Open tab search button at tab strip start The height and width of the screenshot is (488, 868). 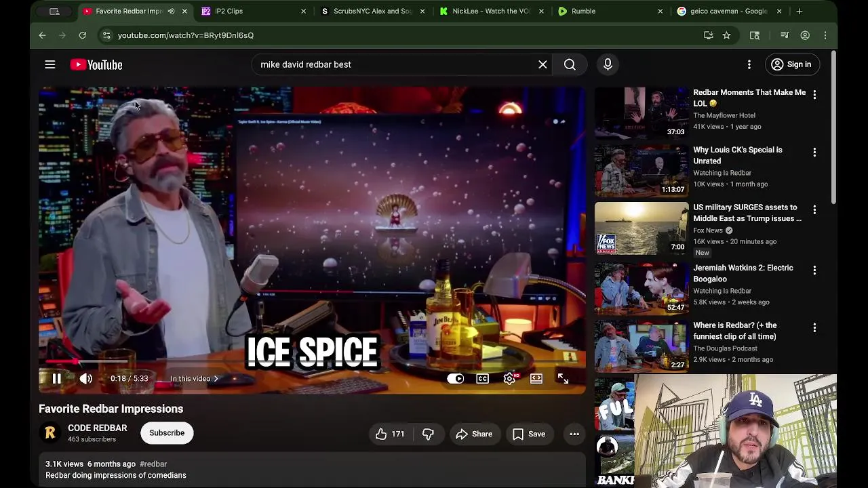point(54,11)
